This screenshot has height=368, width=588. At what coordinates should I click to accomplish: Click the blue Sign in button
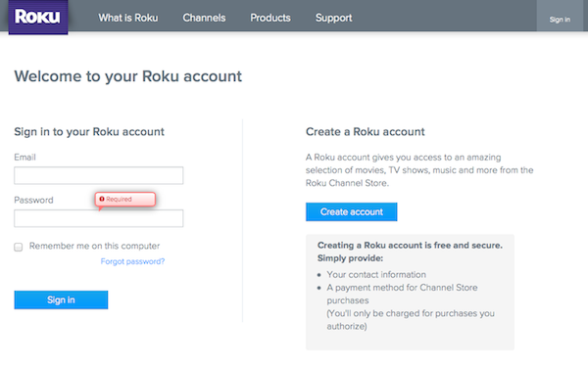pos(61,299)
